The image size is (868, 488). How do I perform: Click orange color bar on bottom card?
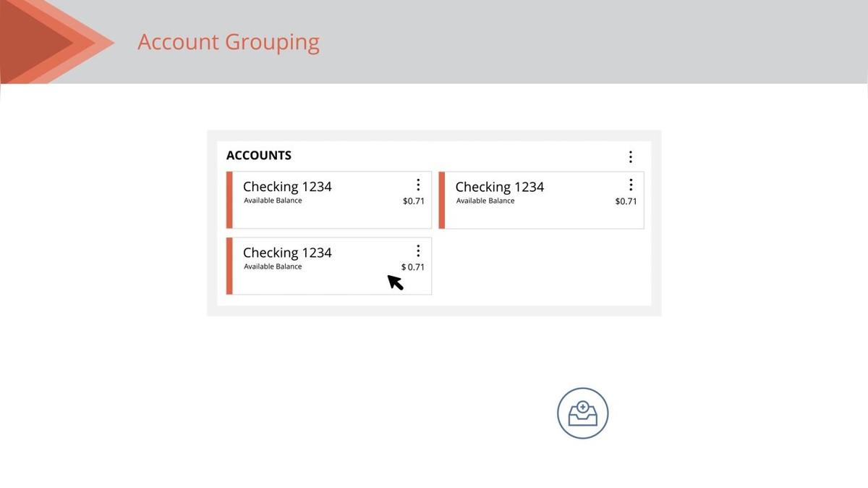(229, 266)
